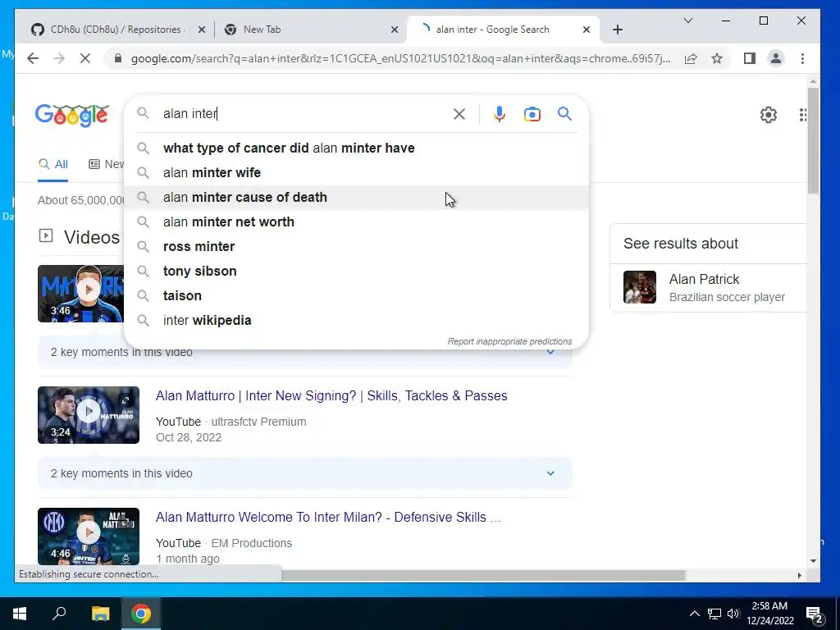Show hidden system tray icons
Image resolution: width=840 pixels, height=630 pixels.
pos(694,614)
